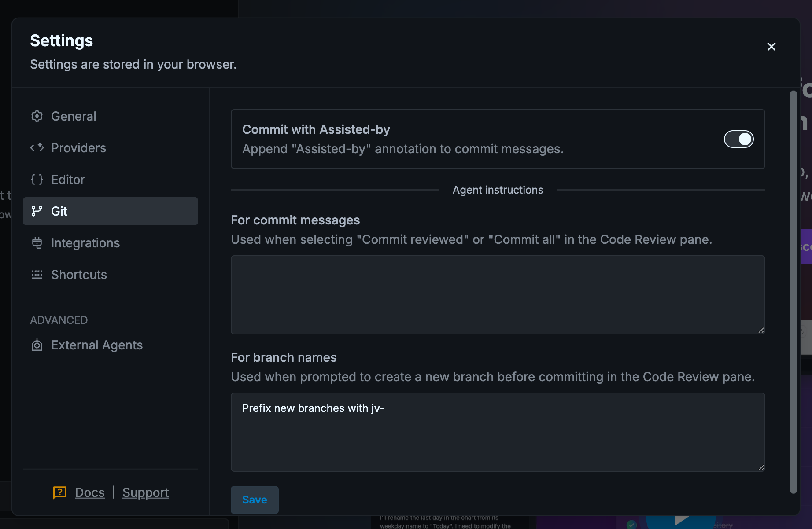Click the "ADVANCED" section header
Image resolution: width=812 pixels, height=529 pixels.
[x=59, y=320]
